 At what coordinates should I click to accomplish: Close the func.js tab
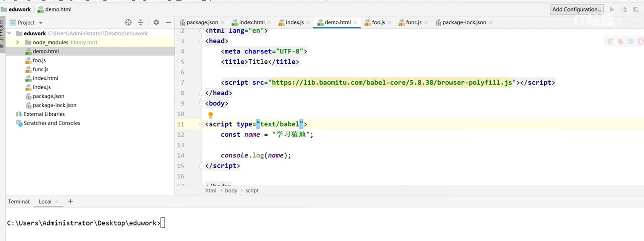point(426,23)
